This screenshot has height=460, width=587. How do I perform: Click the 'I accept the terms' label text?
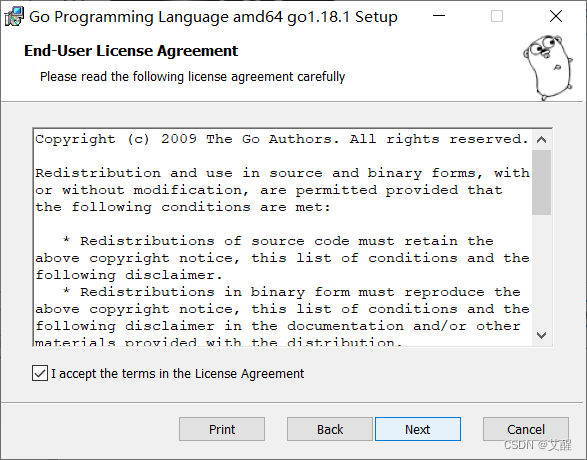[177, 374]
